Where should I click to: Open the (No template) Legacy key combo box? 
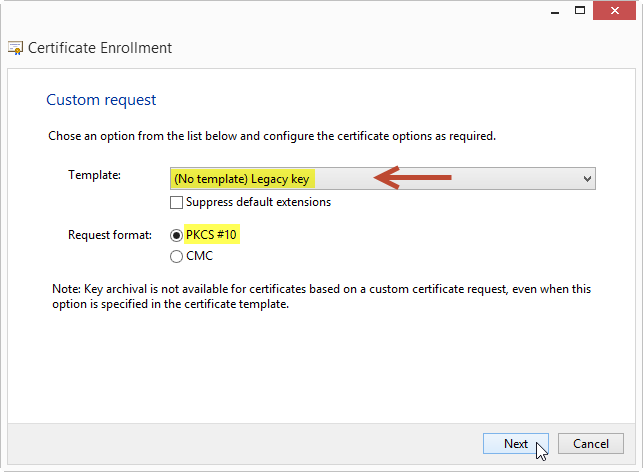point(383,179)
